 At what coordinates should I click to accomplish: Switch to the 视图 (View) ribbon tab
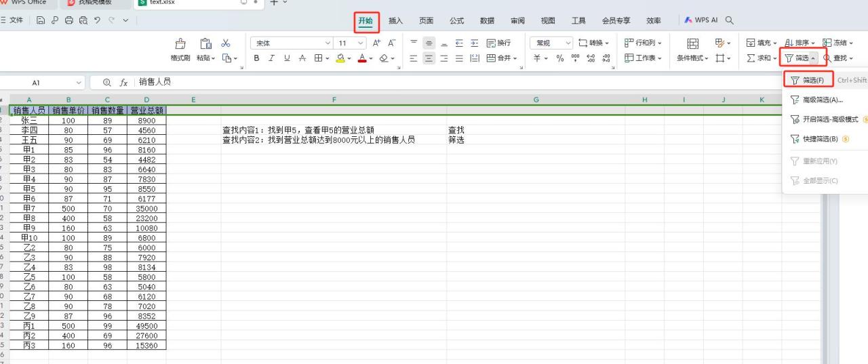coord(548,20)
